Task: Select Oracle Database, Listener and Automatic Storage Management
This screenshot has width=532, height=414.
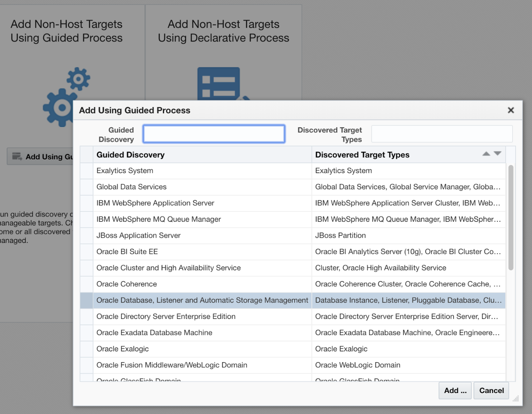Action: [x=293, y=300]
